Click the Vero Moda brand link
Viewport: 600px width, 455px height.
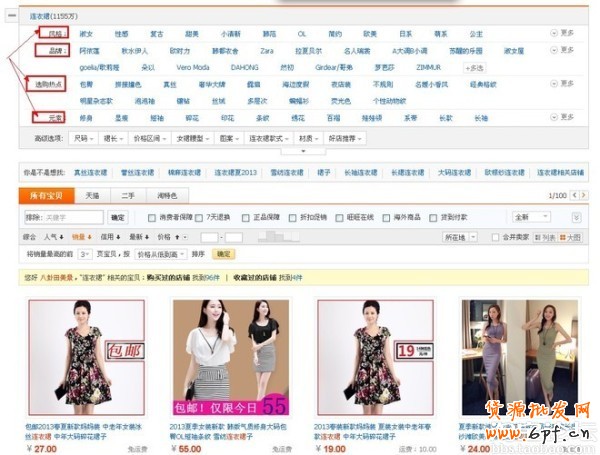click(192, 66)
